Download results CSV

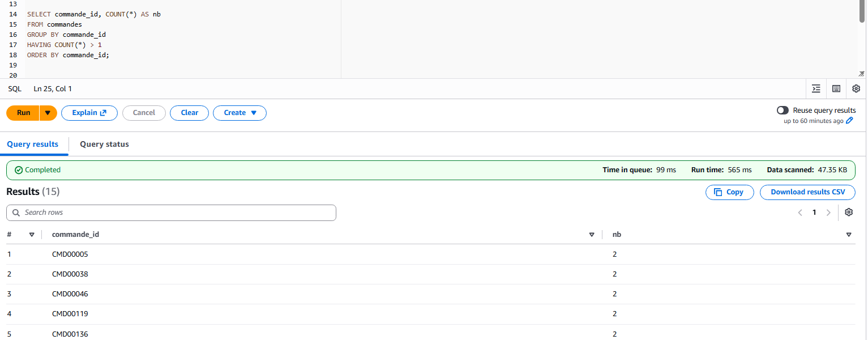(x=807, y=192)
